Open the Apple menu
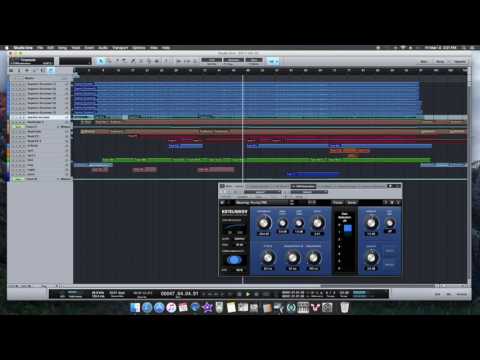 (6, 48)
